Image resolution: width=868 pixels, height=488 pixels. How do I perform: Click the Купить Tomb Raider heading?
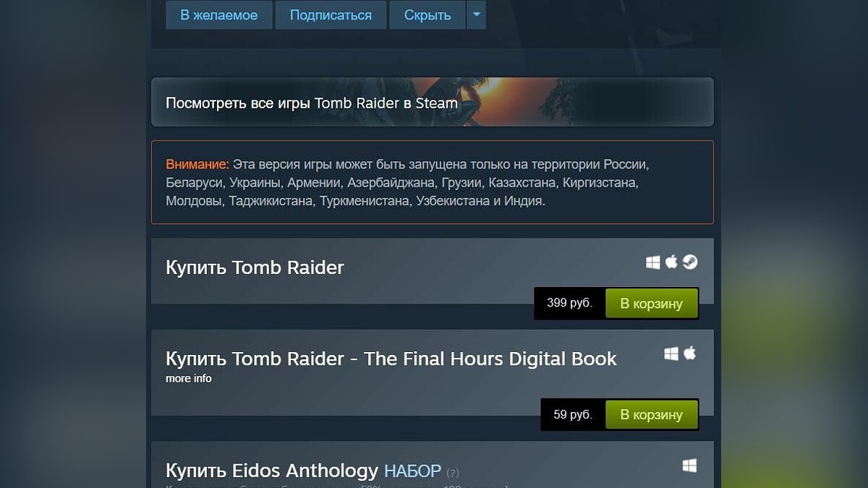tap(255, 267)
